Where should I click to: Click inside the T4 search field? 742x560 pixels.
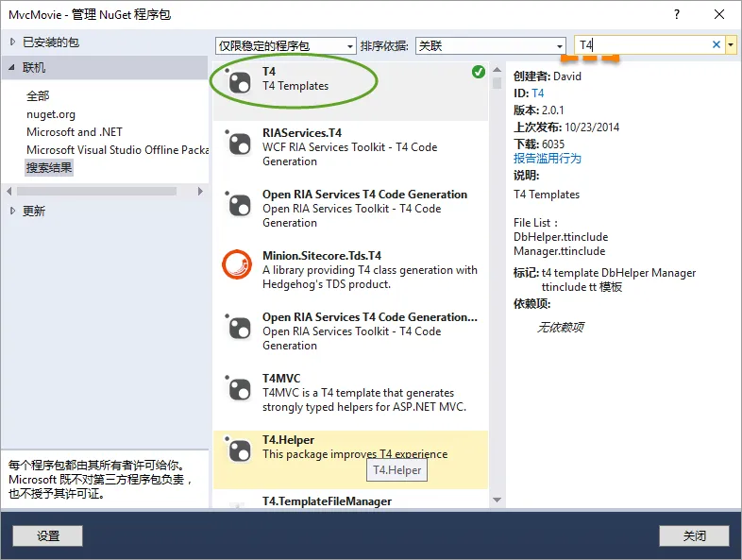(x=644, y=45)
